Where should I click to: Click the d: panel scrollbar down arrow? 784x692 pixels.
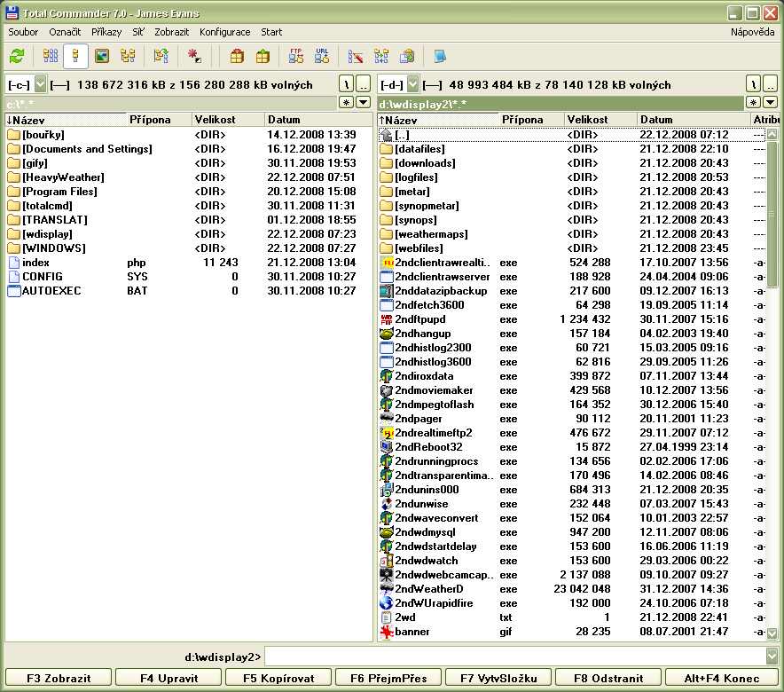[x=772, y=633]
